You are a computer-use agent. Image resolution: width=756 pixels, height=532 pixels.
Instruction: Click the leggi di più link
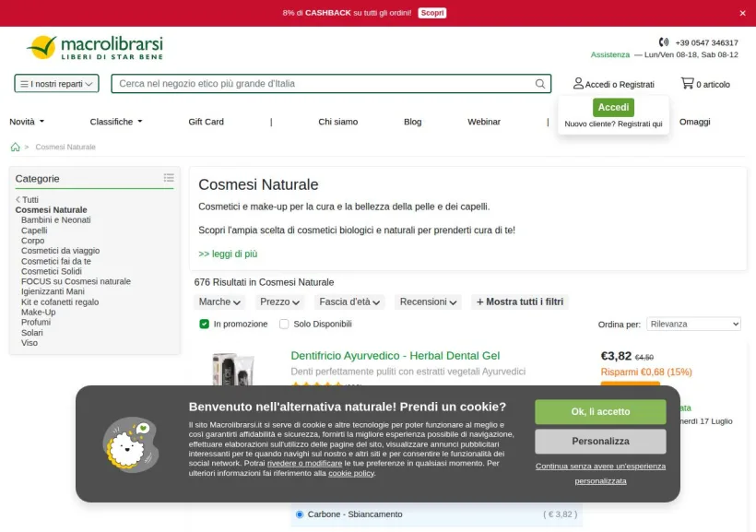228,254
